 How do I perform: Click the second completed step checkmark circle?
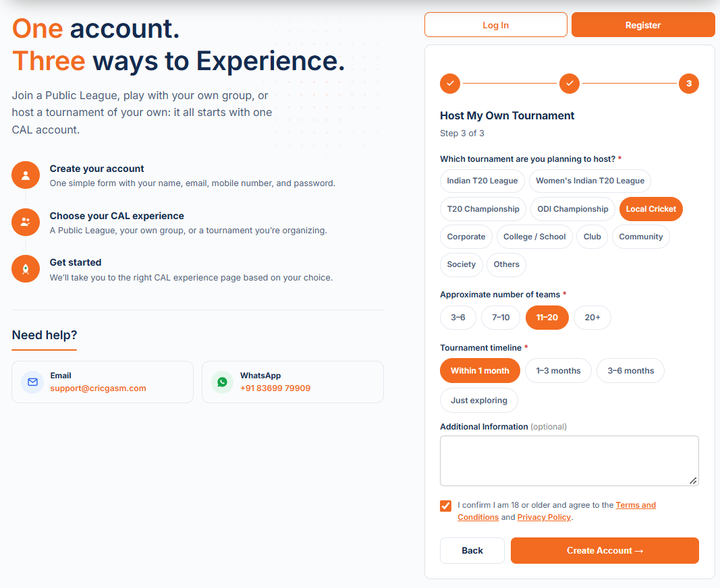pos(570,84)
